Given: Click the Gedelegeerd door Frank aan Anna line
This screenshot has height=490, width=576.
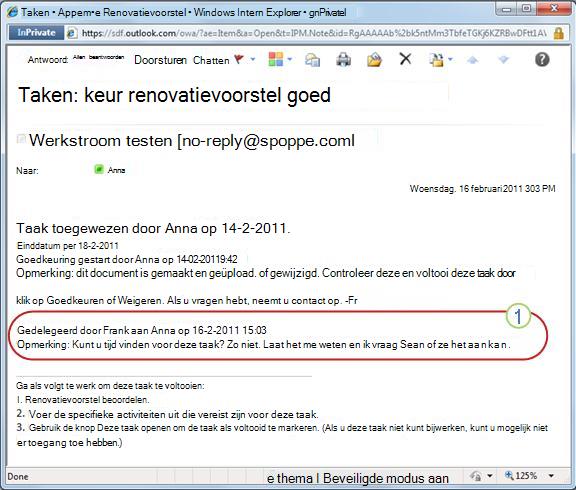Looking at the screenshot, I should [141, 330].
